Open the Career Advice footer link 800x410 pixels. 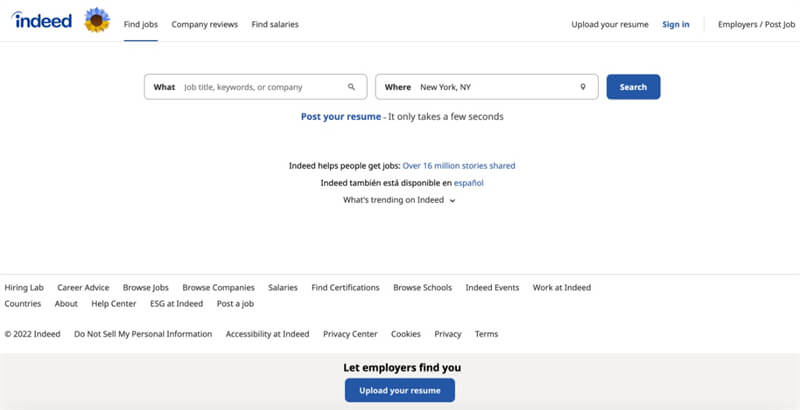click(83, 287)
